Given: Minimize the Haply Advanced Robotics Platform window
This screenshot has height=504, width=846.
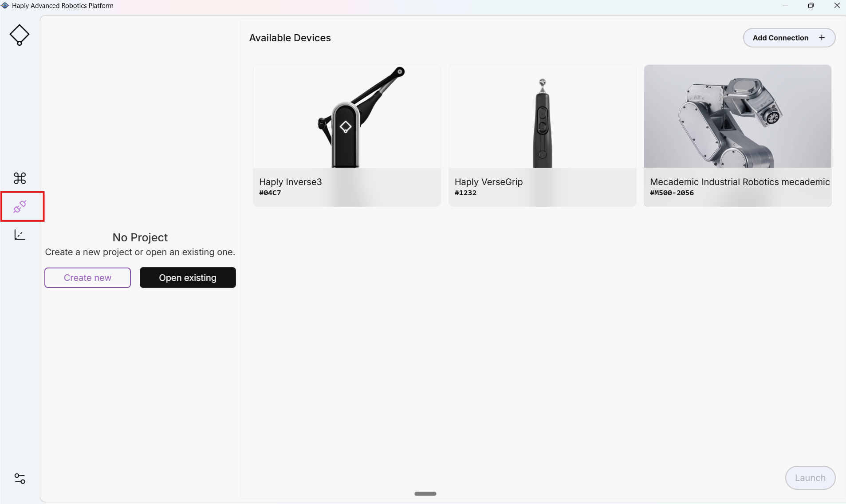Looking at the screenshot, I should click(x=785, y=5).
